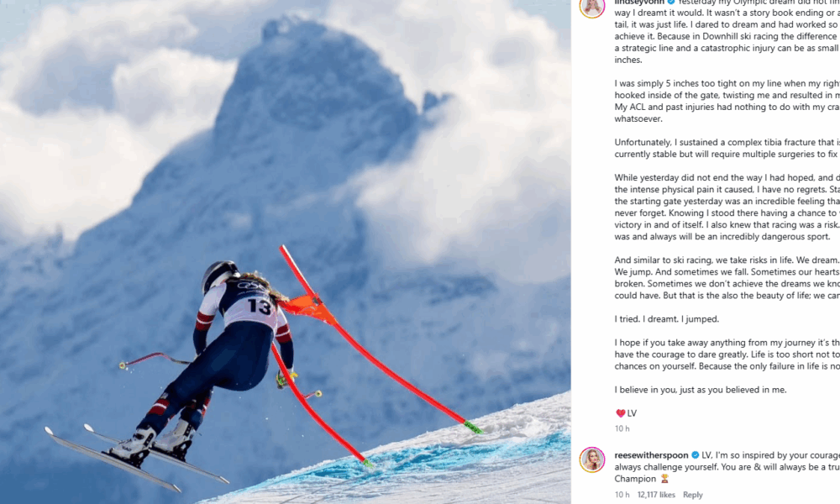The width and height of the screenshot is (840, 504).
Task: Click the line "I tried. I dreamt. I jumped."
Action: tap(667, 319)
